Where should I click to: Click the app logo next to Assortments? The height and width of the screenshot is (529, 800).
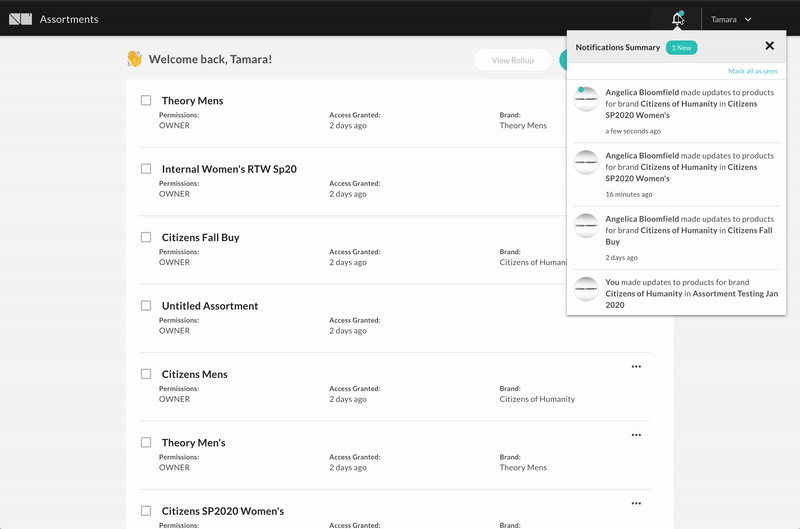(20, 19)
